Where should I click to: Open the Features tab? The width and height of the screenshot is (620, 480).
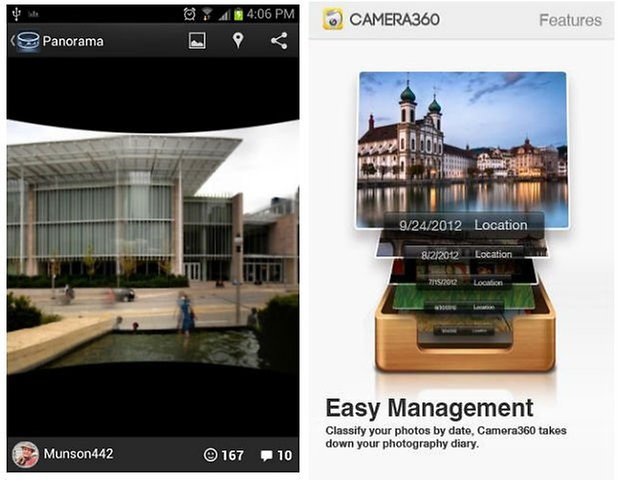570,20
